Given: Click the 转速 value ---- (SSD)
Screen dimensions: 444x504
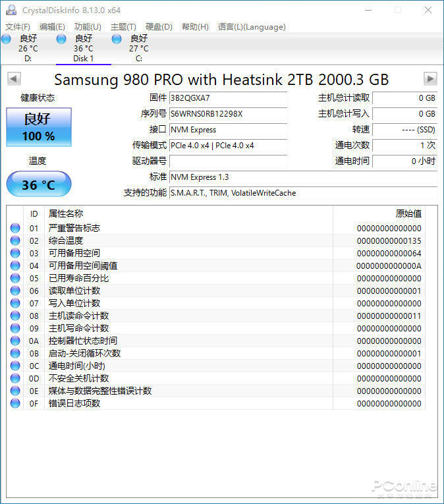Looking at the screenshot, I should [x=404, y=130].
